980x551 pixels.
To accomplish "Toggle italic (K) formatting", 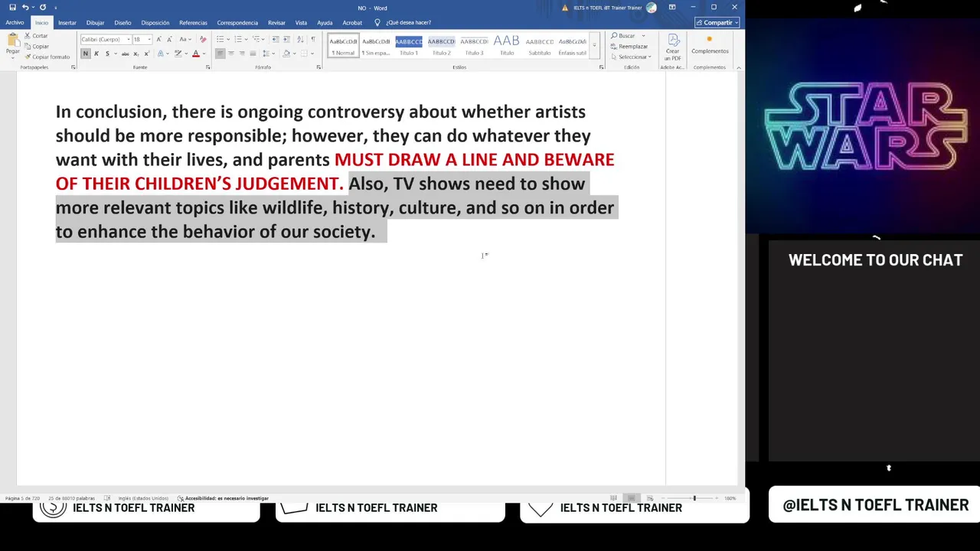I will (x=96, y=54).
